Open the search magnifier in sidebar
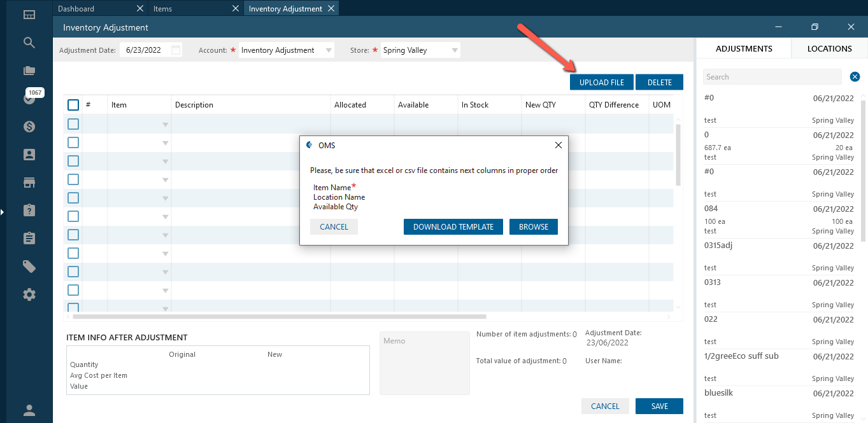The width and height of the screenshot is (868, 423). click(29, 43)
